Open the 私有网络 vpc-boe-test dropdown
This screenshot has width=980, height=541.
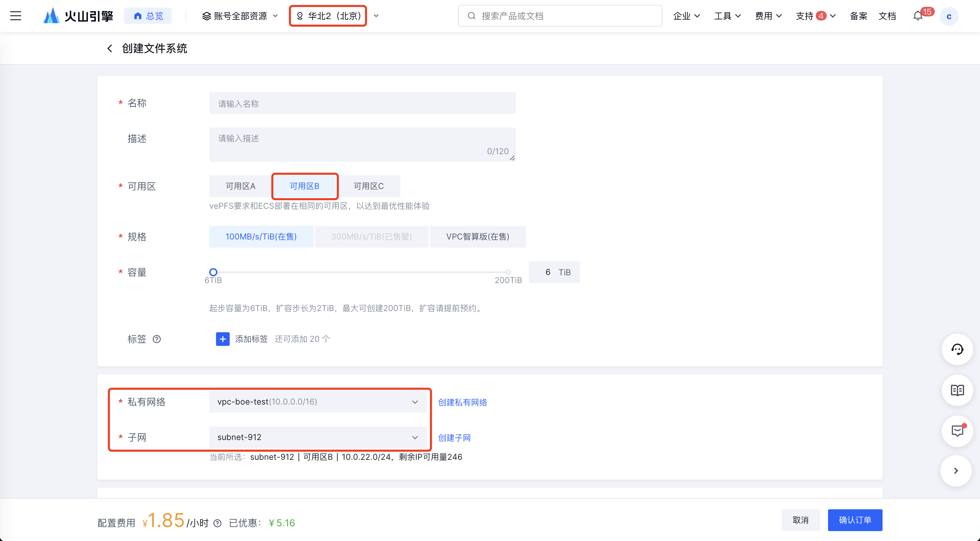tap(318, 402)
